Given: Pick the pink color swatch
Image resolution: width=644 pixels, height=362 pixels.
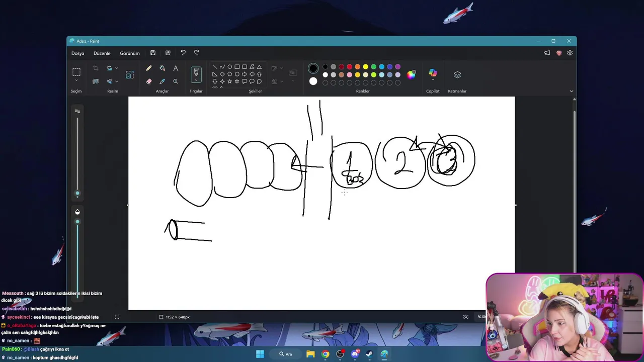Looking at the screenshot, I should point(349,75).
